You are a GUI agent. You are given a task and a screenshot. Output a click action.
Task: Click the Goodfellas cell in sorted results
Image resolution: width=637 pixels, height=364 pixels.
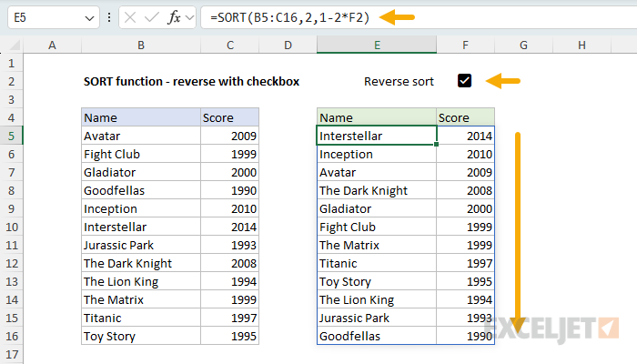tap(376, 336)
